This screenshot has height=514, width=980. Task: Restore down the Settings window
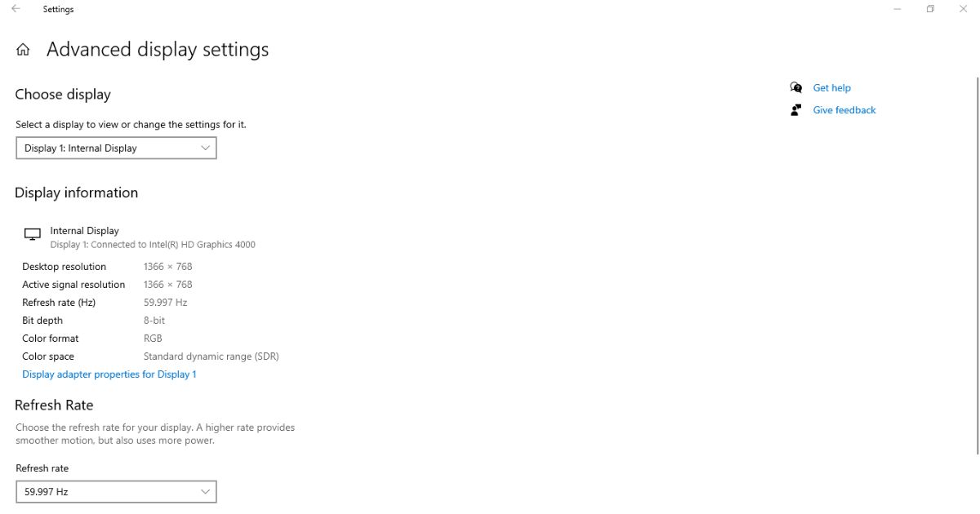(930, 9)
